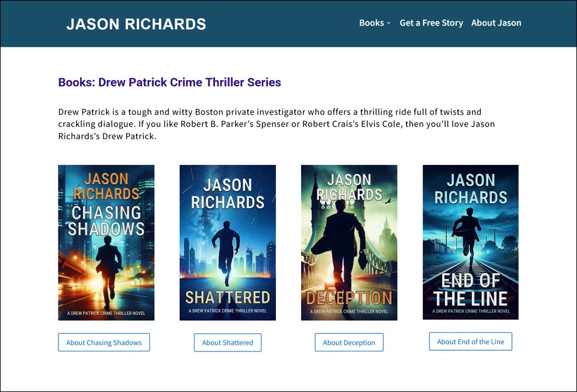The width and height of the screenshot is (577, 392).
Task: Click the dark teal header bar
Action: pos(288,23)
